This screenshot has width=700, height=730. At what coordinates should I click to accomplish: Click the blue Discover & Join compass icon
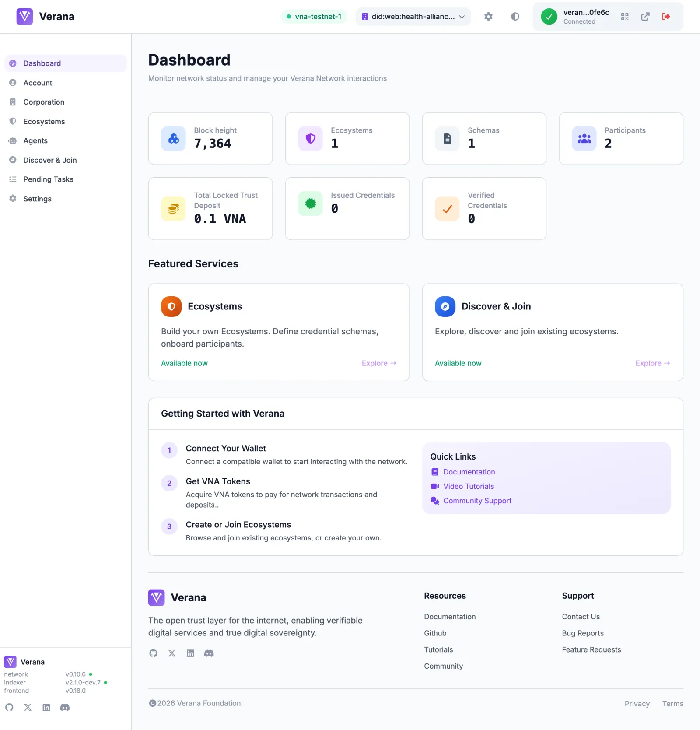tap(445, 306)
